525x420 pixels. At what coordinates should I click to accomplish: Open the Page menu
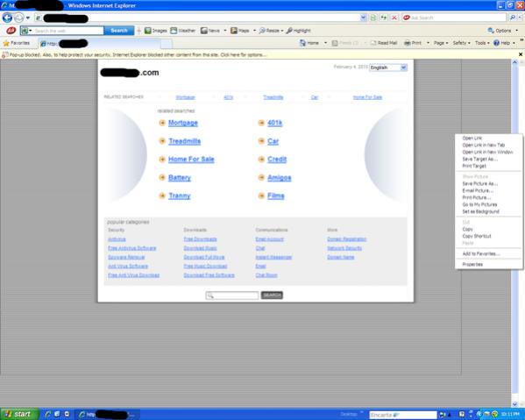[441, 43]
